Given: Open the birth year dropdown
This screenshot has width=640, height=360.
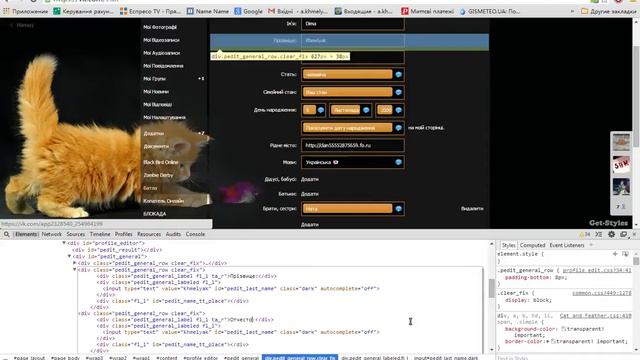Looking at the screenshot, I should coord(390,110).
